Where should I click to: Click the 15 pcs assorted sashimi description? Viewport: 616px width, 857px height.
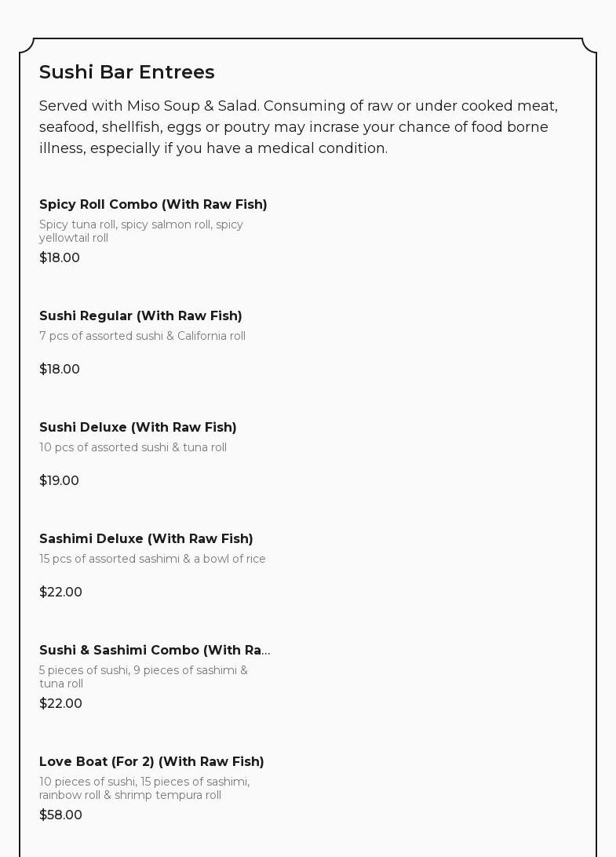(x=152, y=559)
